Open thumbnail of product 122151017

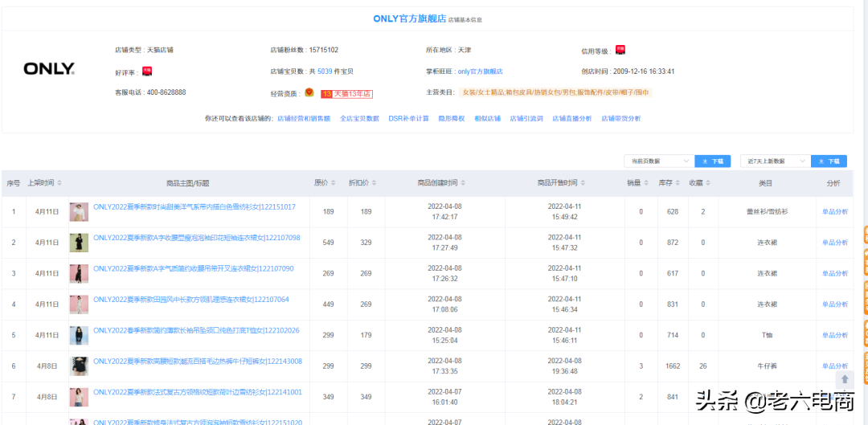(x=79, y=212)
